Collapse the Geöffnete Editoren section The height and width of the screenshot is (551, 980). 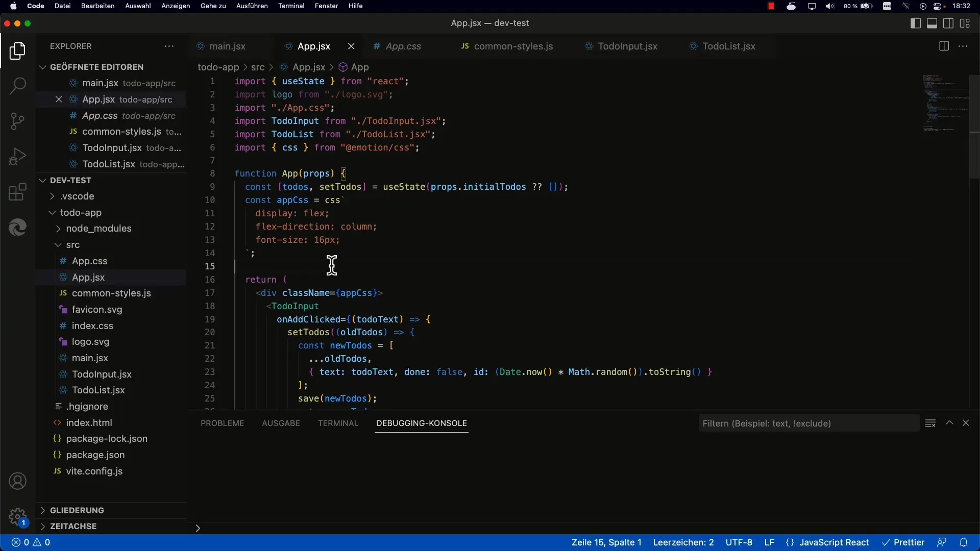96,67
